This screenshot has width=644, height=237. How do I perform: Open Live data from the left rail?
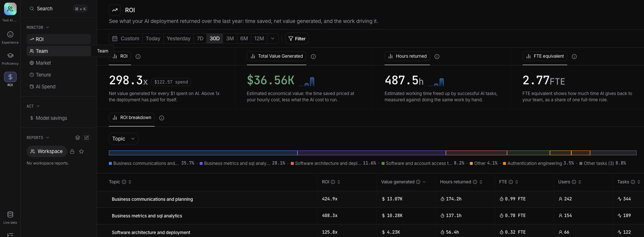10,217
